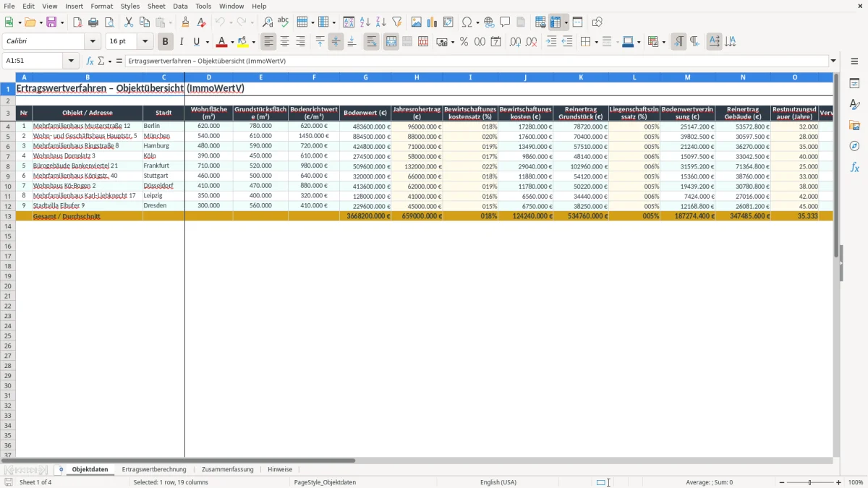Click the Define Print Area icon

click(x=540, y=22)
